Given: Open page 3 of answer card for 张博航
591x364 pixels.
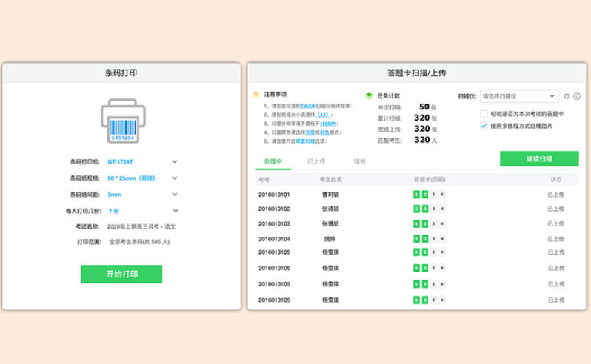Looking at the screenshot, I should pyautogui.click(x=434, y=223).
